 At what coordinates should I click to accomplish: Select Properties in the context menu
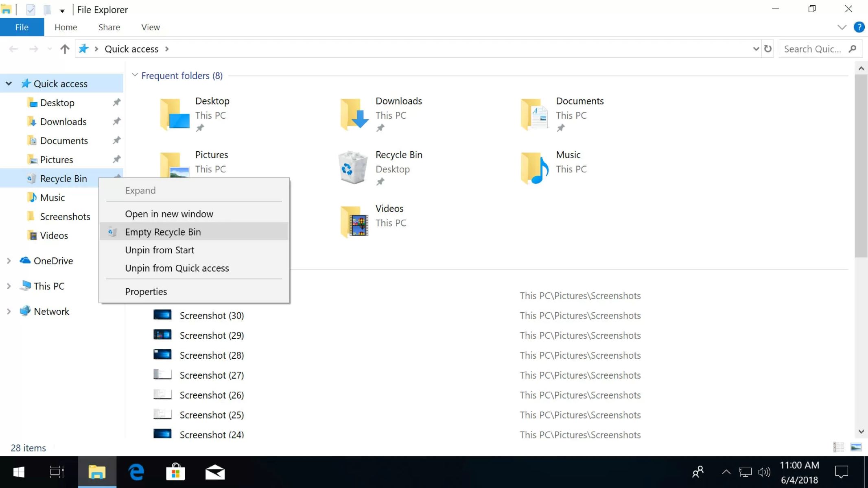(146, 292)
